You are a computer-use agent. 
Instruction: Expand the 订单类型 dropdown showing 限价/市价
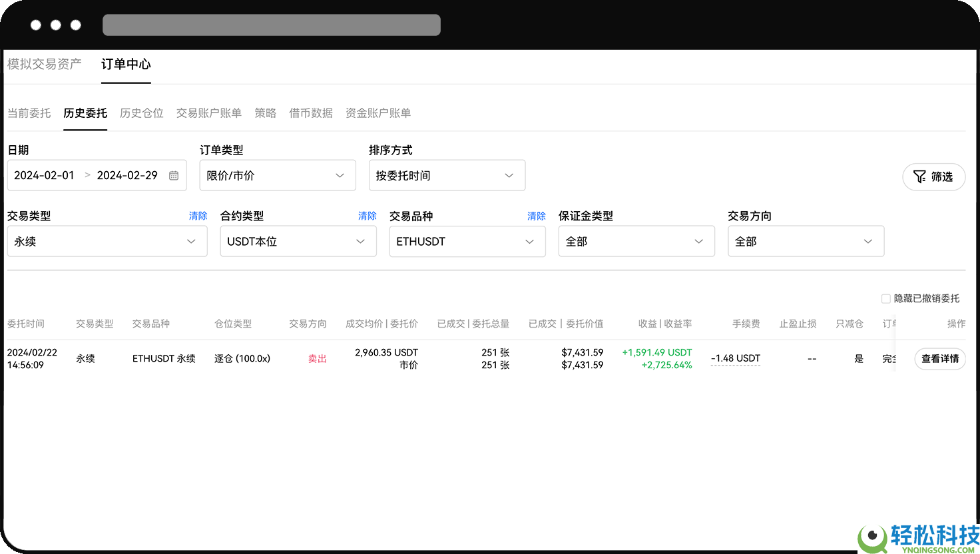pyautogui.click(x=278, y=176)
